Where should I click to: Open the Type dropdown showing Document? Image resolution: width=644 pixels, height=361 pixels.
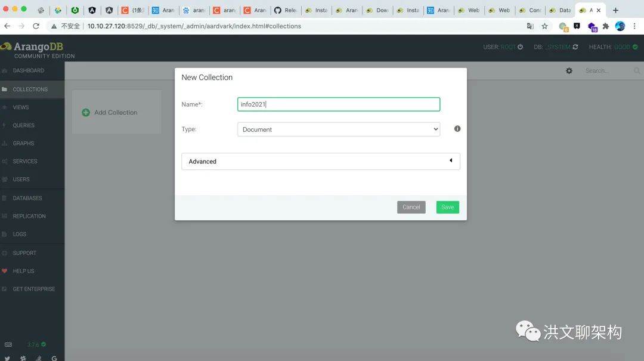[339, 129]
